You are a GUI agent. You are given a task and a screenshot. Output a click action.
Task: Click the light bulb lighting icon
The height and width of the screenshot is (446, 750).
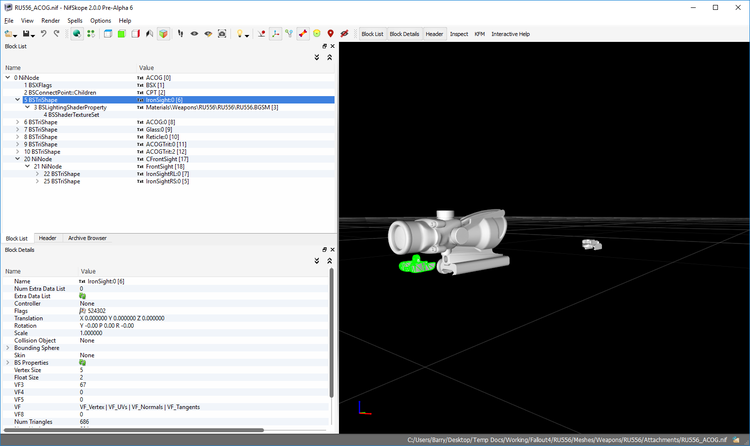coord(239,34)
